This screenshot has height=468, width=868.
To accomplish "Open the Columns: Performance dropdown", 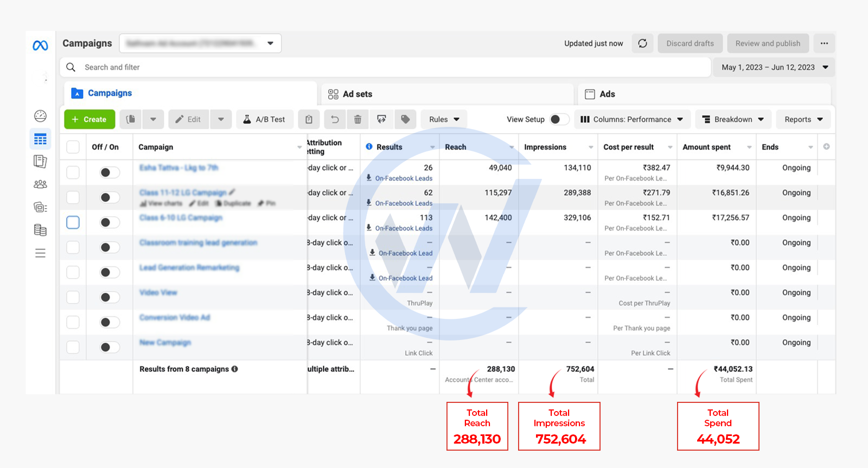I will point(632,119).
